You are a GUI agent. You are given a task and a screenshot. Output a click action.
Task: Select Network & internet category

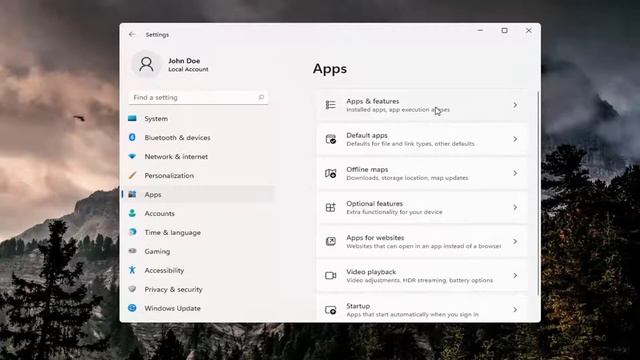198,156
